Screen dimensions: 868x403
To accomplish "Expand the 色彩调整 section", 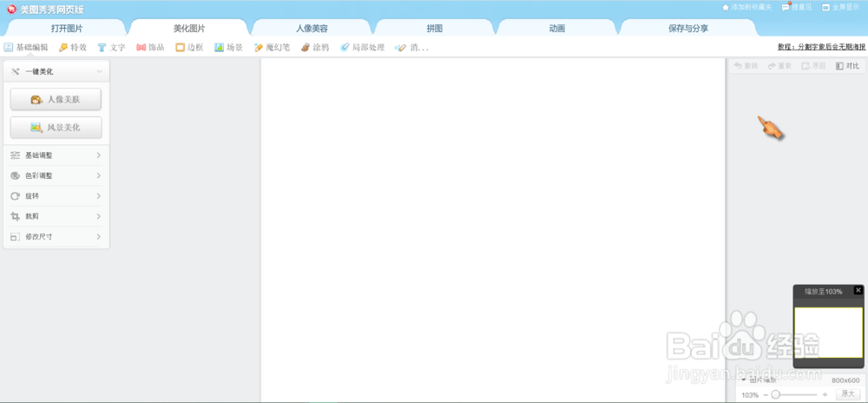I will pyautogui.click(x=56, y=175).
